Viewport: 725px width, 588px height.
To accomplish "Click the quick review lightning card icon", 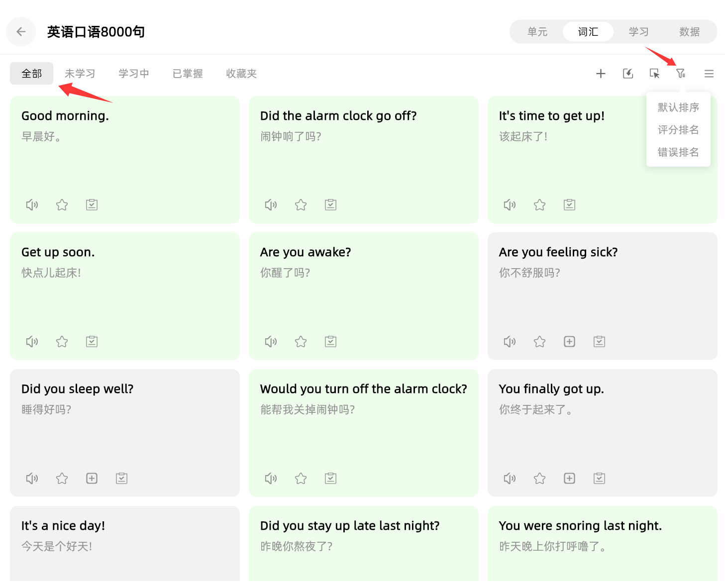I will [x=628, y=74].
